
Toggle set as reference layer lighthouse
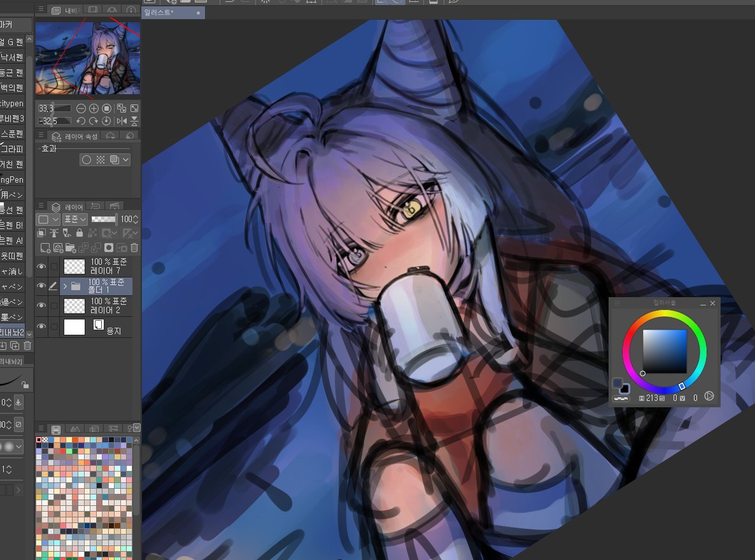[54, 234]
